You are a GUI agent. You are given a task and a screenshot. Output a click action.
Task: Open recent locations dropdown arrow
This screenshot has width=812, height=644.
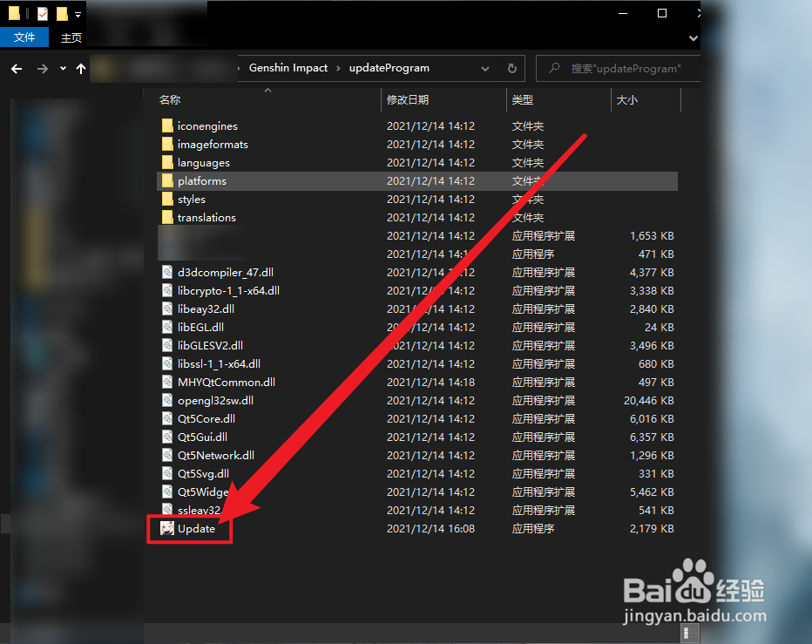pos(63,68)
